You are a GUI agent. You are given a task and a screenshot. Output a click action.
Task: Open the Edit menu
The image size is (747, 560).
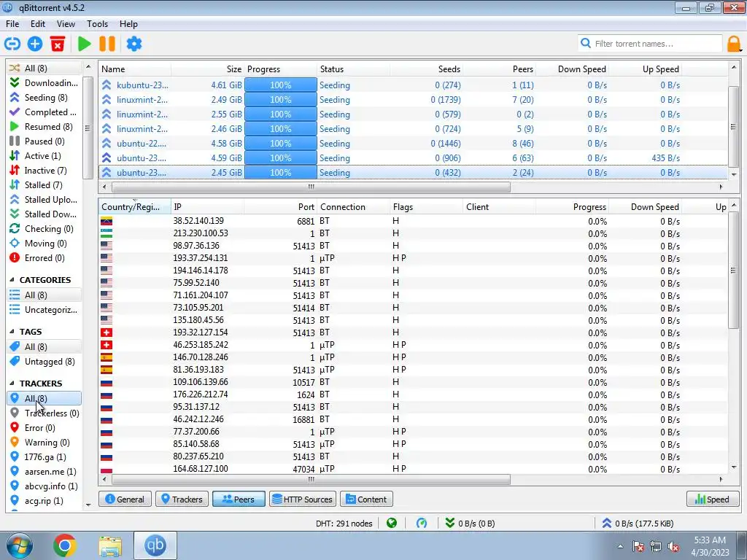click(38, 24)
